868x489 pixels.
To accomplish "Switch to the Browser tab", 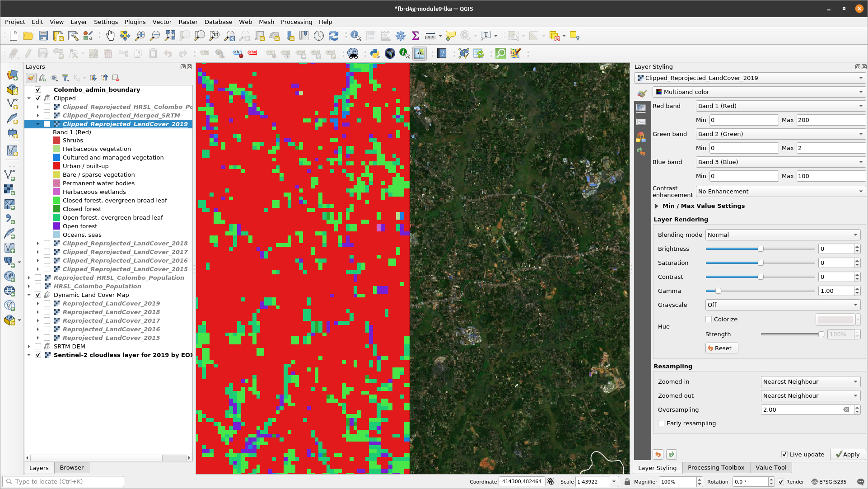I will click(x=71, y=468).
